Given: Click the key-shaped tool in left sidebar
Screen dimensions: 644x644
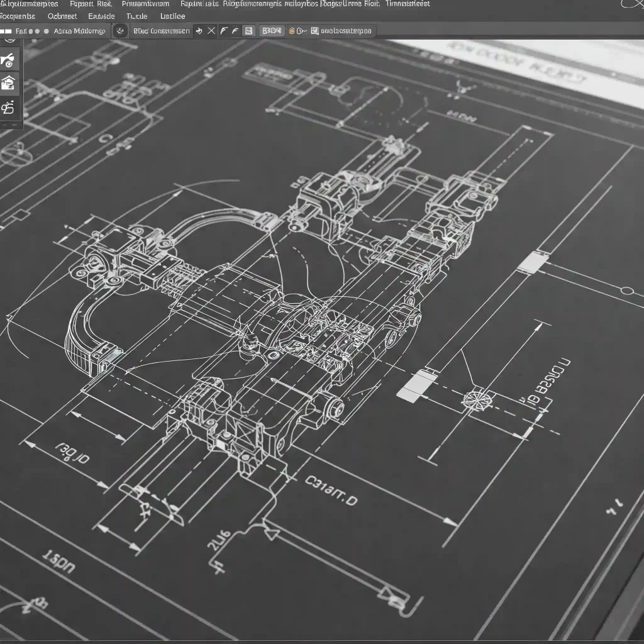Looking at the screenshot, I should (x=9, y=61).
